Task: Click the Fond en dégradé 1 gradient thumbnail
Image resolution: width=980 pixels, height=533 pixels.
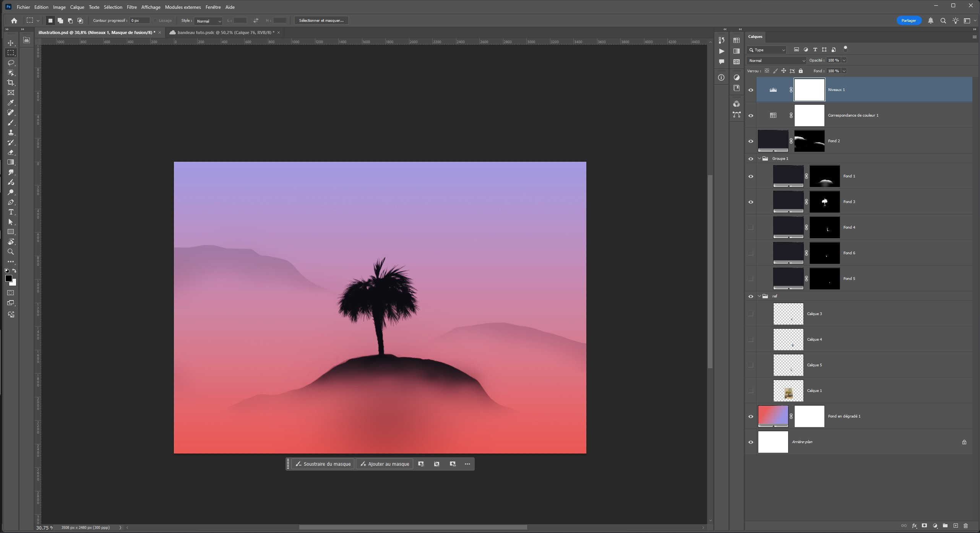Action: coord(773,416)
